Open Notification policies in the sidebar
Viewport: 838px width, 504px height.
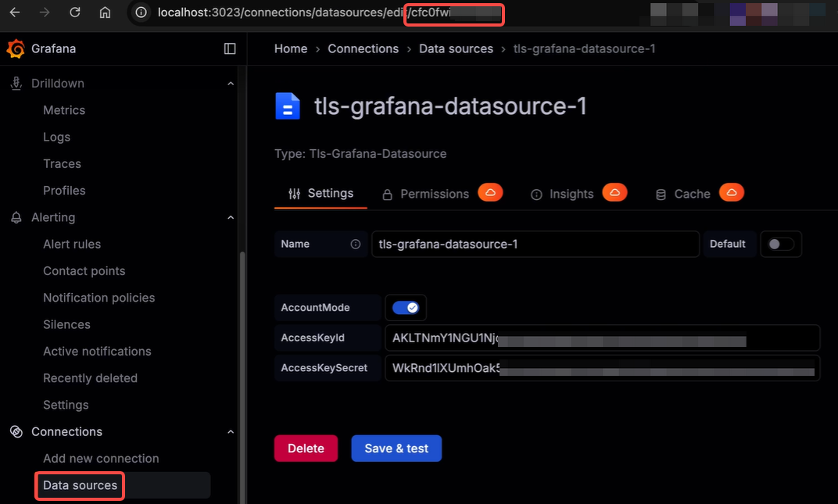[98, 298]
